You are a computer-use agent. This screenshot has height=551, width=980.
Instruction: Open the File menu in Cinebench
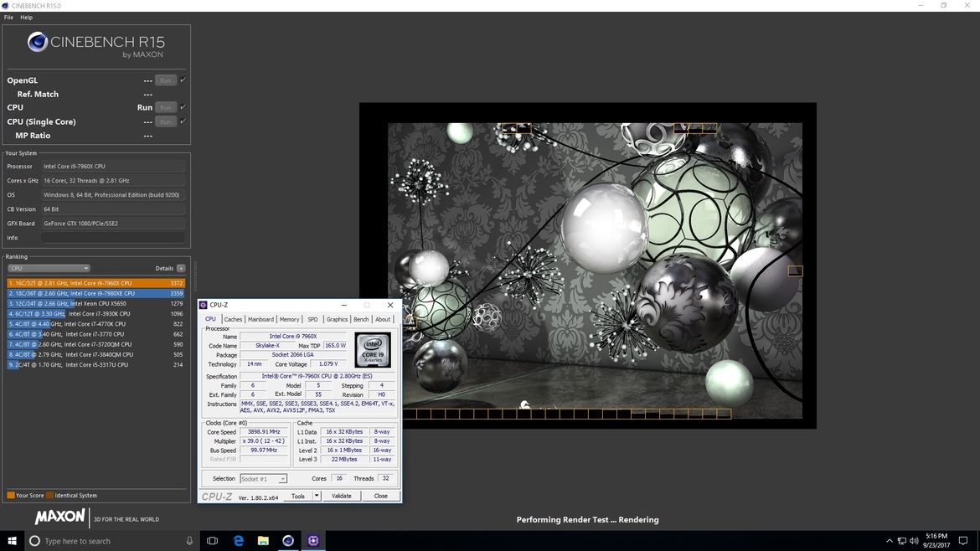(x=8, y=18)
